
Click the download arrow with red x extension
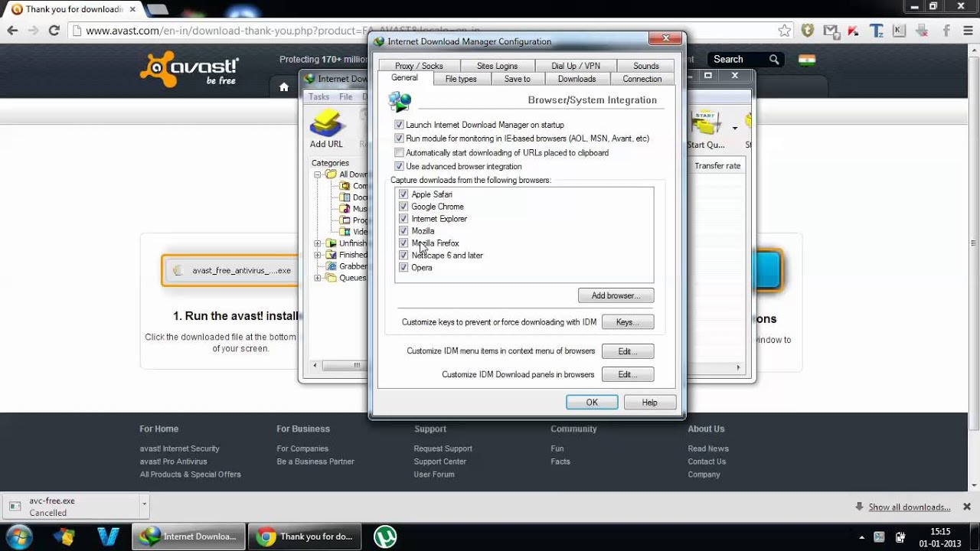[x=923, y=31]
